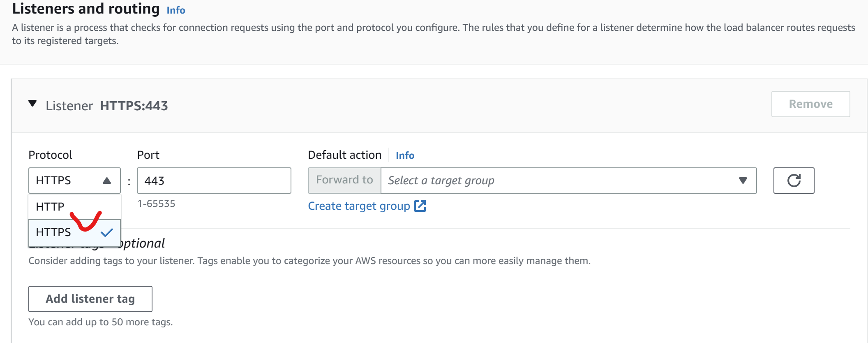This screenshot has height=343, width=868.
Task: Open the Create target group link
Action: 359,206
